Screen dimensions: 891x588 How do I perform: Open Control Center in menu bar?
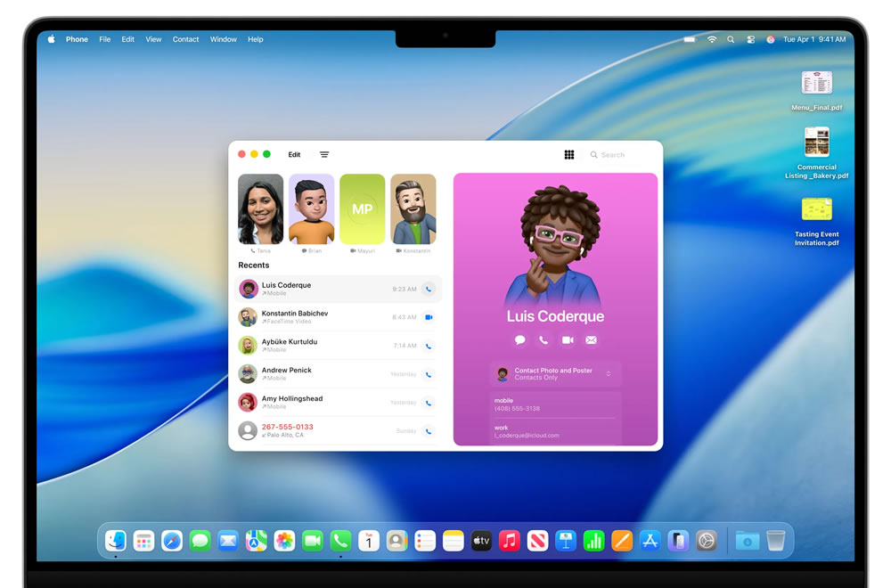(x=750, y=39)
